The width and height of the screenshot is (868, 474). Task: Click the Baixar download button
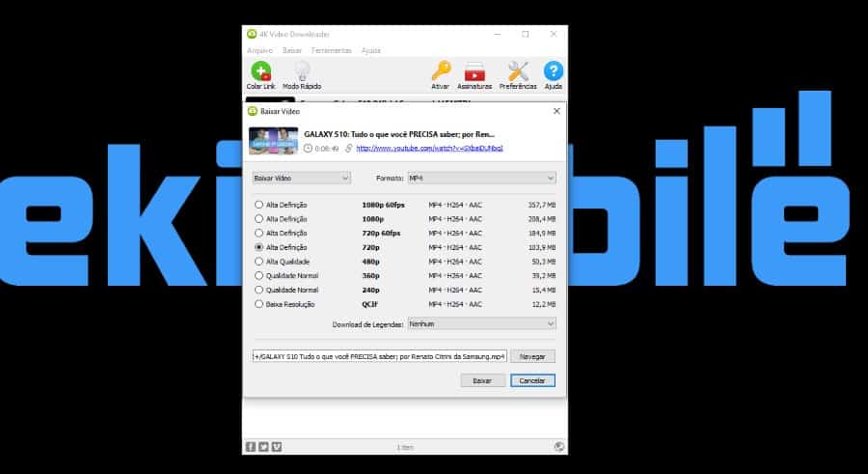click(x=482, y=381)
